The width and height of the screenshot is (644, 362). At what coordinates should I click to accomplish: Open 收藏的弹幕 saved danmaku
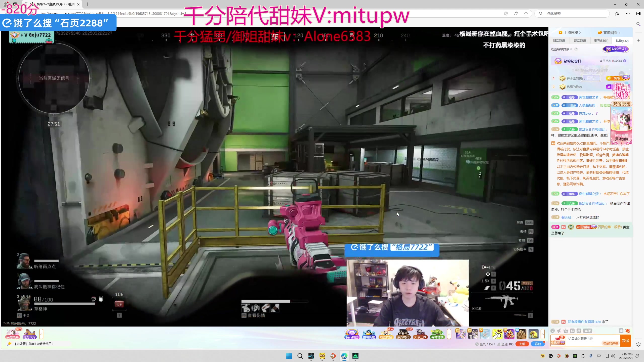pyautogui.click(x=610, y=343)
